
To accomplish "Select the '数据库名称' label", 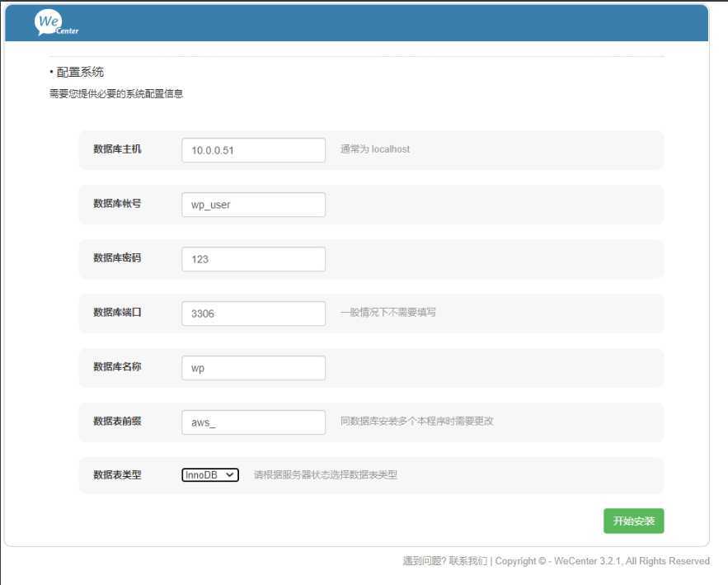I will [117, 366].
